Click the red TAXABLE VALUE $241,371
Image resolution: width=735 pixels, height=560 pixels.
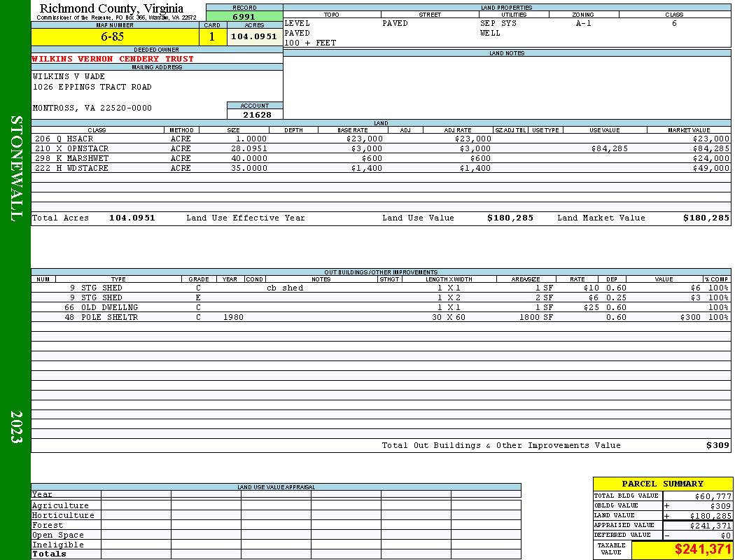tap(703, 549)
